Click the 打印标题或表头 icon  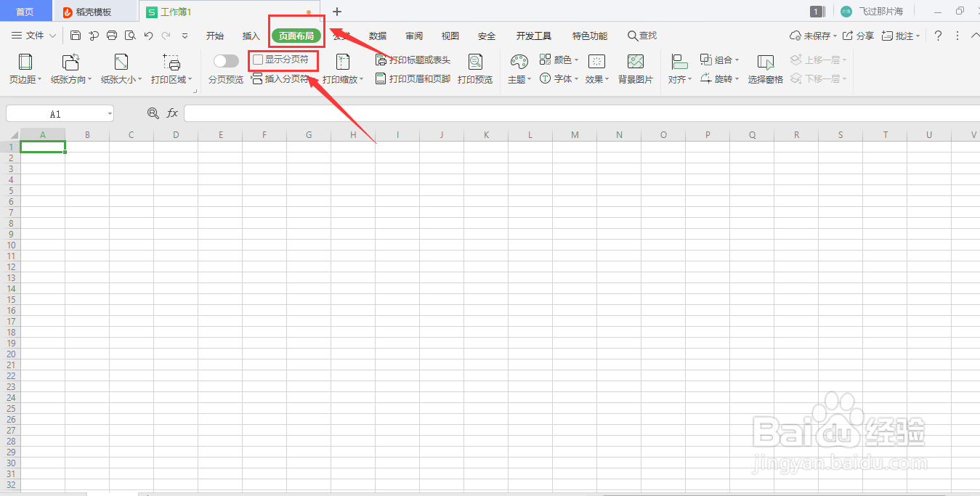(414, 60)
